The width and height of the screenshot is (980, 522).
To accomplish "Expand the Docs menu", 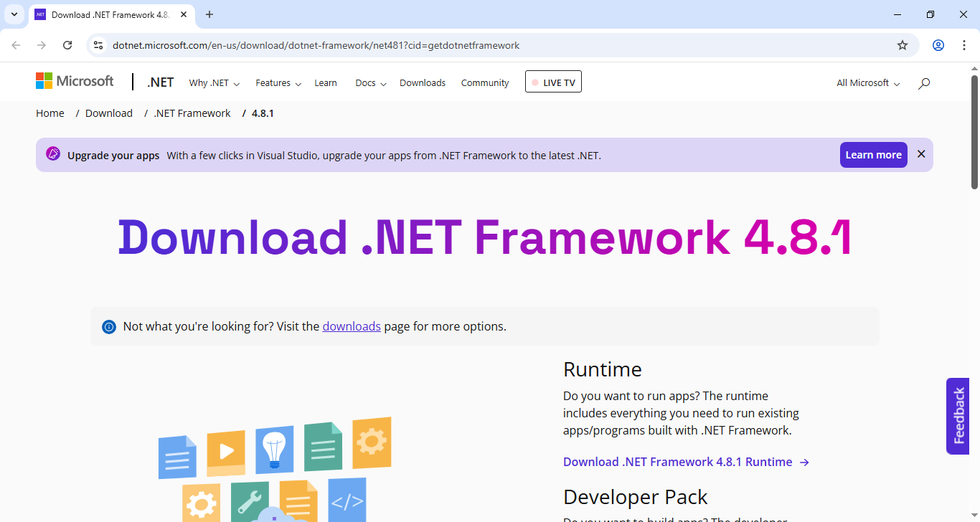I will 371,83.
